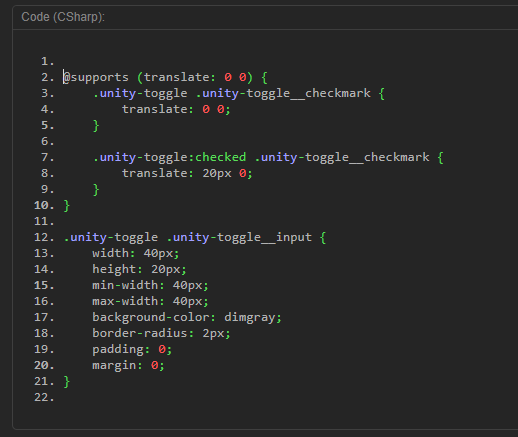The image size is (518, 437).
Task: Click the closing brace on line 21
Action: coord(67,381)
